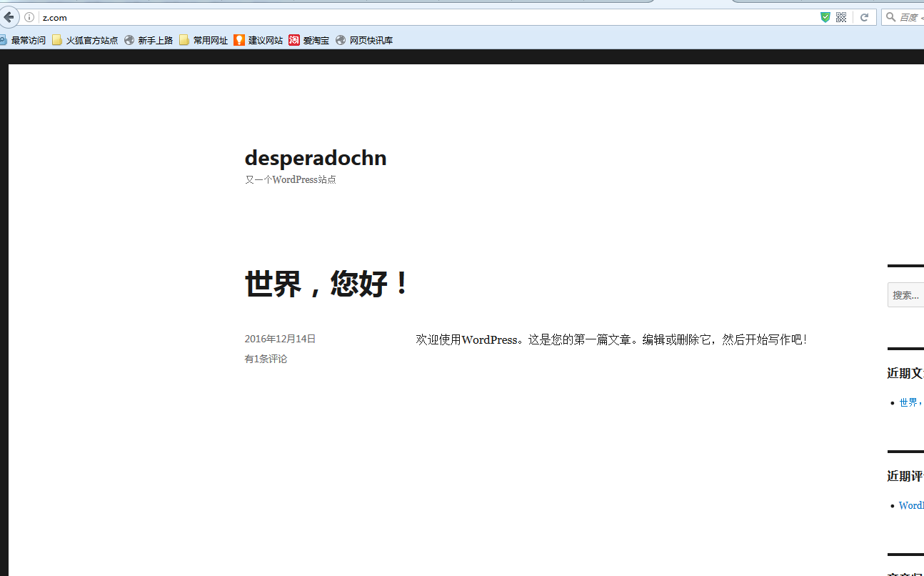Open the site information icon beside z.com

(x=29, y=17)
